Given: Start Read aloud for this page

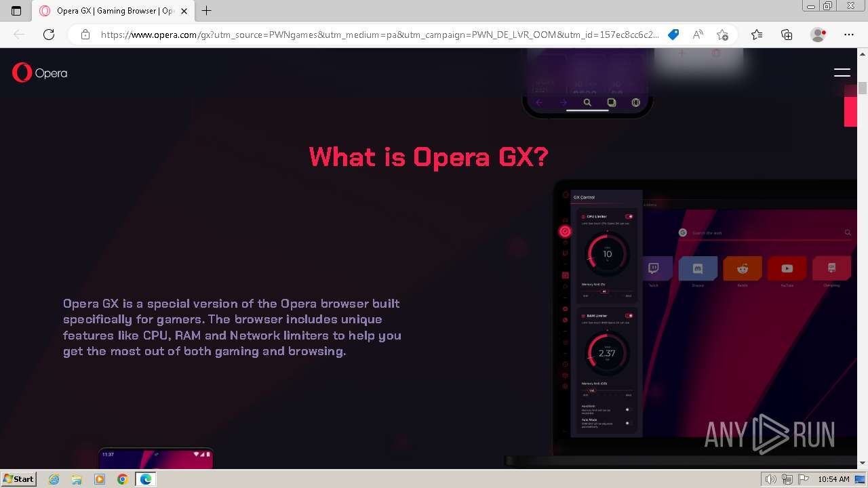Looking at the screenshot, I should tap(698, 35).
